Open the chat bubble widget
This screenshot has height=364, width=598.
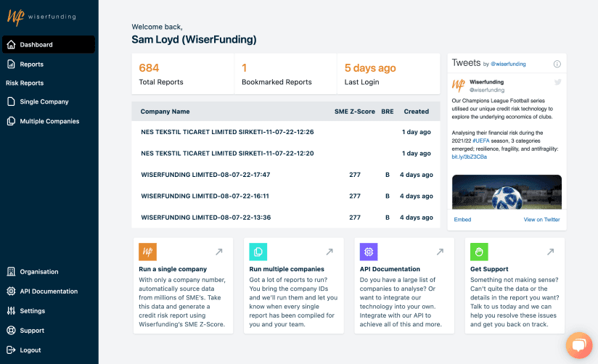[579, 345]
